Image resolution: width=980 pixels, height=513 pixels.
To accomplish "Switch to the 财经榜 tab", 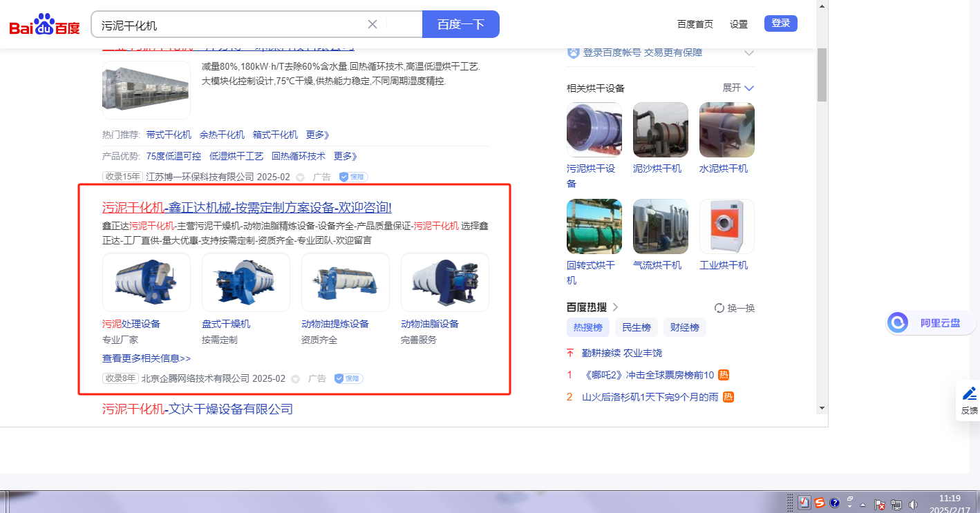I will tap(685, 327).
